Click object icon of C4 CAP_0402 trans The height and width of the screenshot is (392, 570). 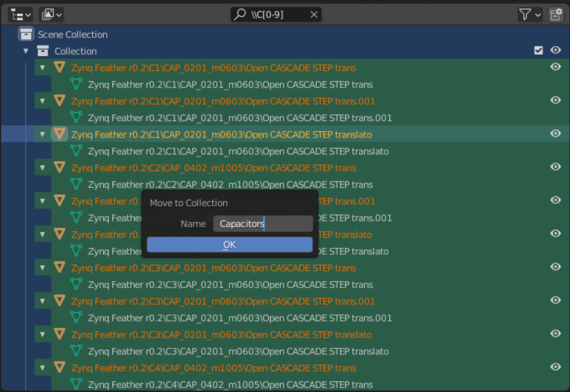click(x=59, y=367)
